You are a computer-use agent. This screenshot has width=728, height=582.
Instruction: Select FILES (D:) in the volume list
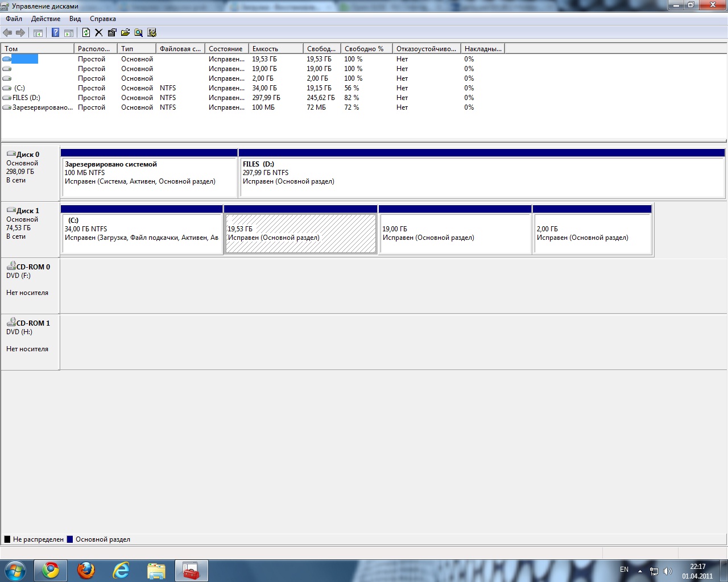pyautogui.click(x=26, y=98)
